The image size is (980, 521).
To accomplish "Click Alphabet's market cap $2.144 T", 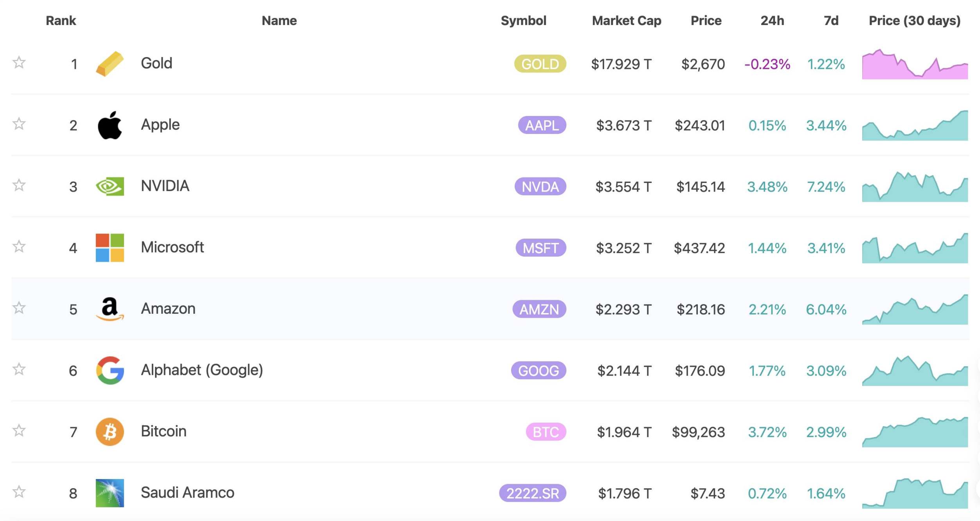I will 624,371.
